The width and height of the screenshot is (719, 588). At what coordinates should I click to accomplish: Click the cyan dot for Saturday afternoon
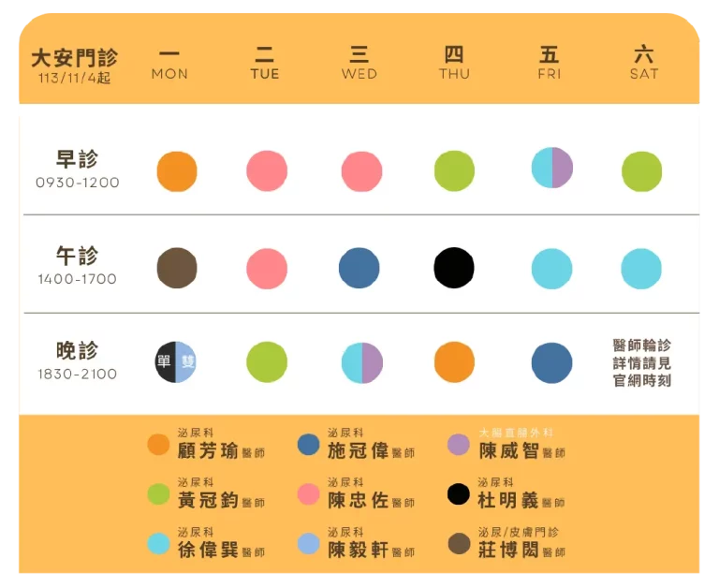[642, 269]
